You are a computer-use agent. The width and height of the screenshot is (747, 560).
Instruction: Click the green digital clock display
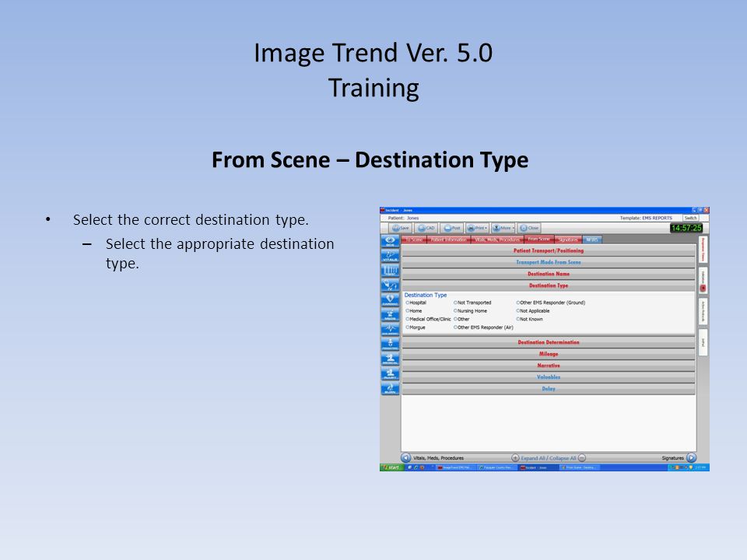pos(686,228)
